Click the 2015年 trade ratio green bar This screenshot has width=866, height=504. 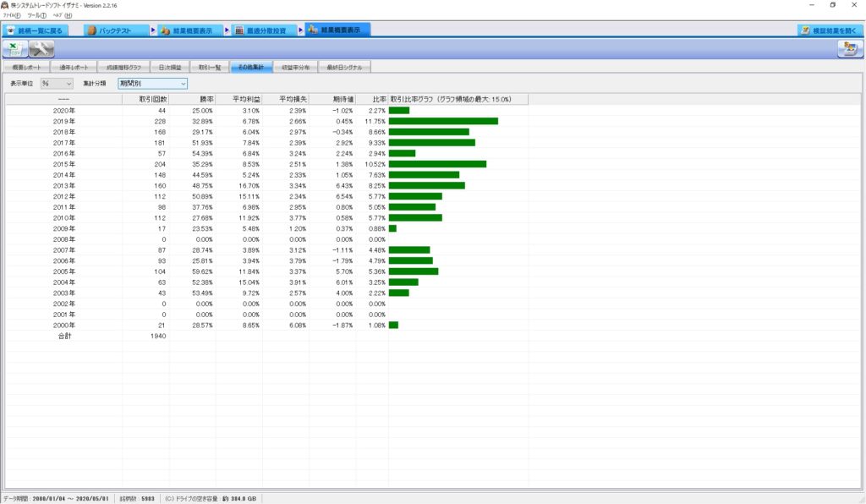(437, 164)
